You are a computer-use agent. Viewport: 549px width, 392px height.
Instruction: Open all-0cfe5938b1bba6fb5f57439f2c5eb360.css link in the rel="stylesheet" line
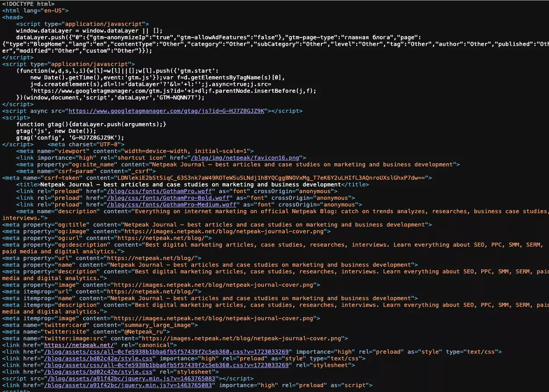click(x=167, y=365)
